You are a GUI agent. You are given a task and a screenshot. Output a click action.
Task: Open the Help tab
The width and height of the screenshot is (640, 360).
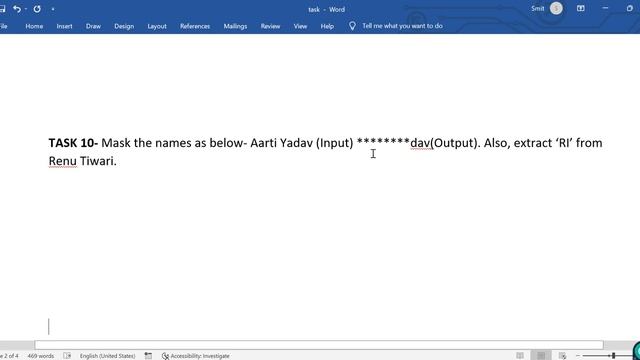(327, 26)
